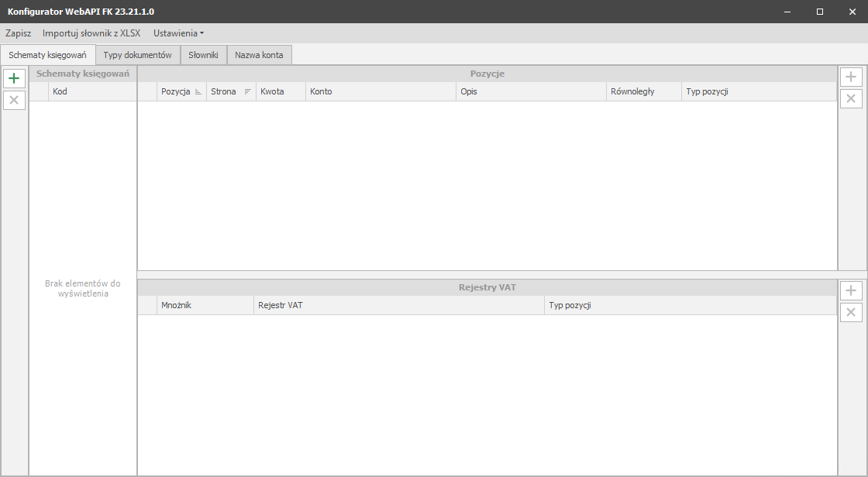Click the Równoległy column header
This screenshot has height=477, width=868.
click(642, 91)
